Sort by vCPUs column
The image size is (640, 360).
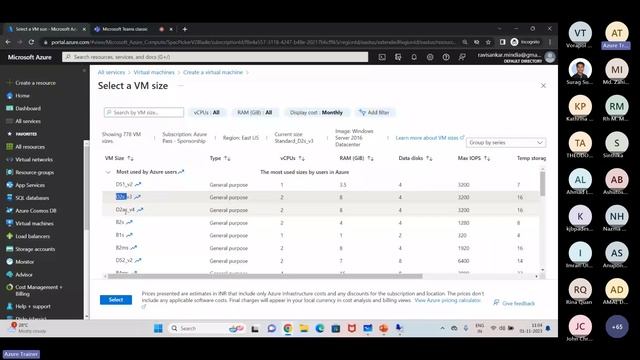point(292,158)
